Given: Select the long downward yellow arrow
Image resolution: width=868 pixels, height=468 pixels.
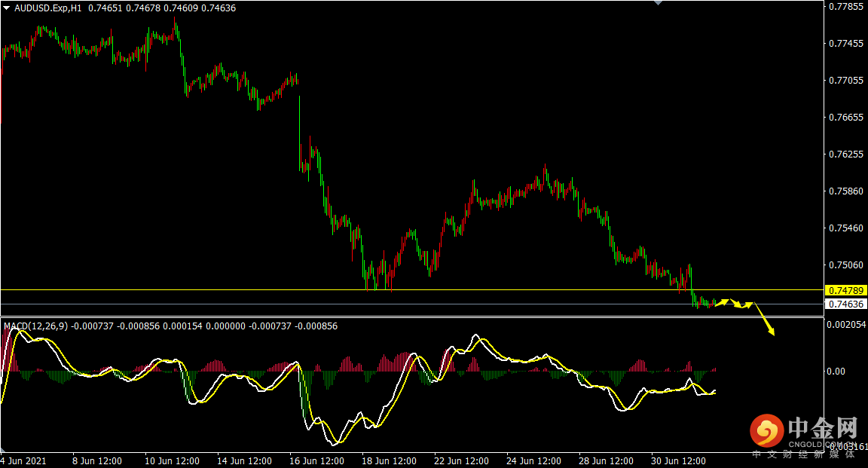Looking at the screenshot, I should coord(765,320).
